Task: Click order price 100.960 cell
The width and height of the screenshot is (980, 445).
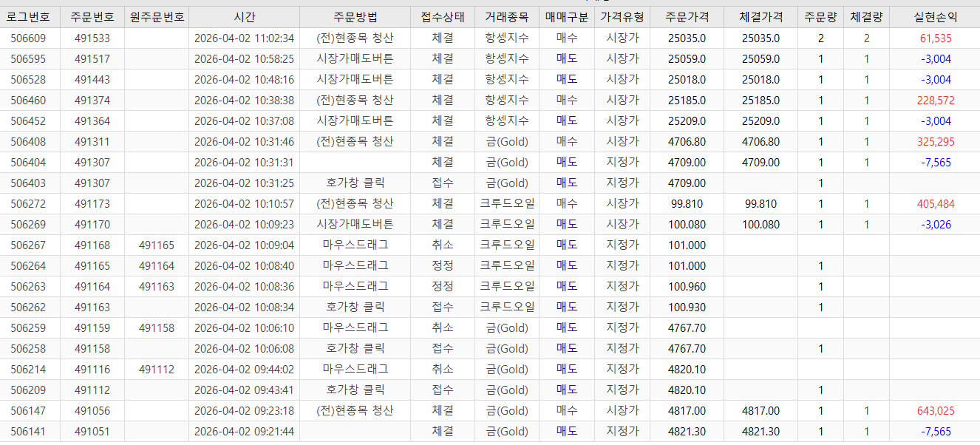Action: pyautogui.click(x=687, y=287)
